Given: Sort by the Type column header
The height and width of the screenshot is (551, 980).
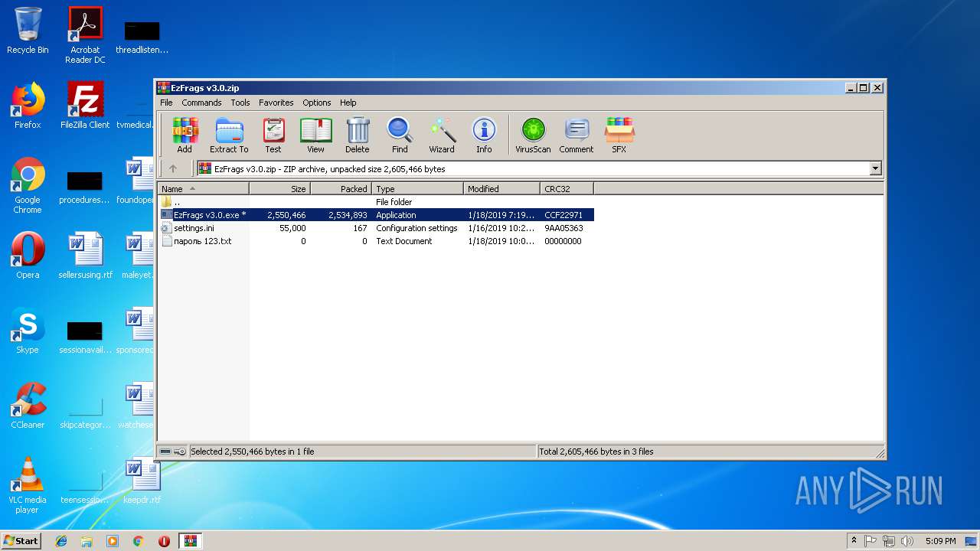Looking at the screenshot, I should [417, 189].
